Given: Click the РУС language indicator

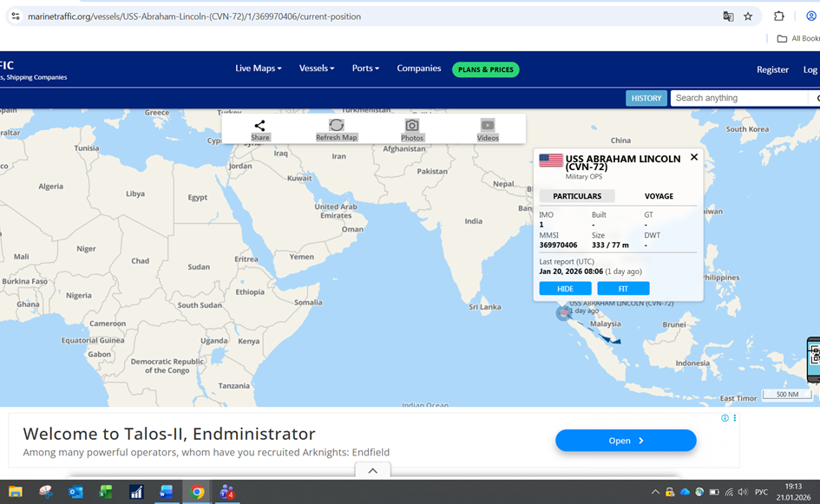Looking at the screenshot, I should [x=762, y=492].
